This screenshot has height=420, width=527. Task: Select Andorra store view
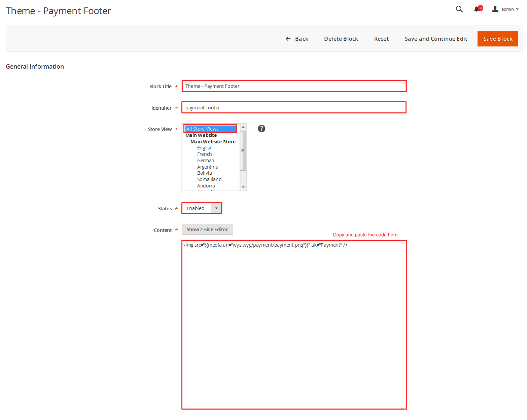click(206, 186)
